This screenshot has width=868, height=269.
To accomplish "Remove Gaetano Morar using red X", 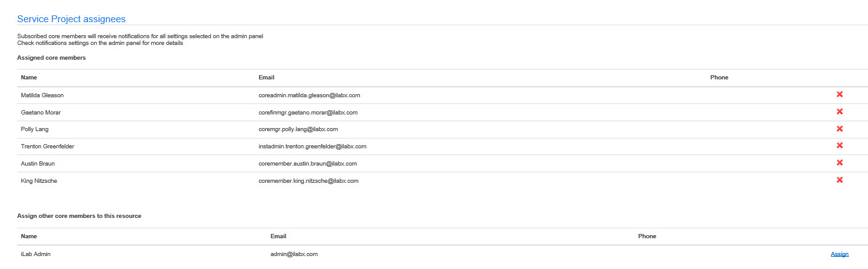I will 839,112.
